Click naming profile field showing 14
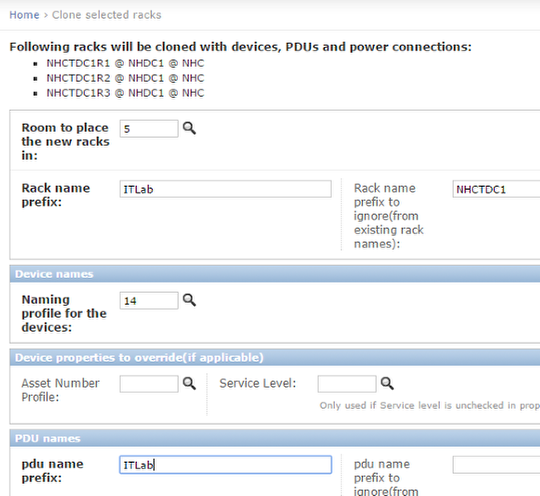The width and height of the screenshot is (540, 496). click(149, 300)
